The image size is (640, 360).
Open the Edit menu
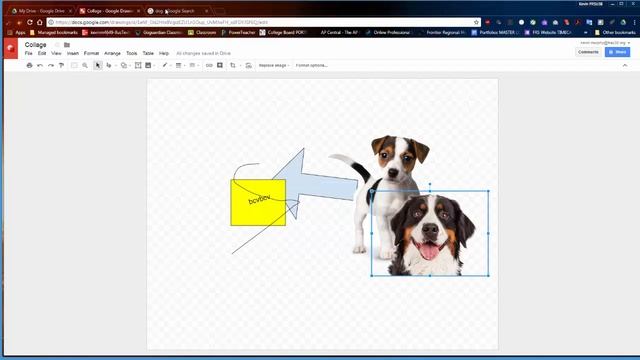pos(42,53)
